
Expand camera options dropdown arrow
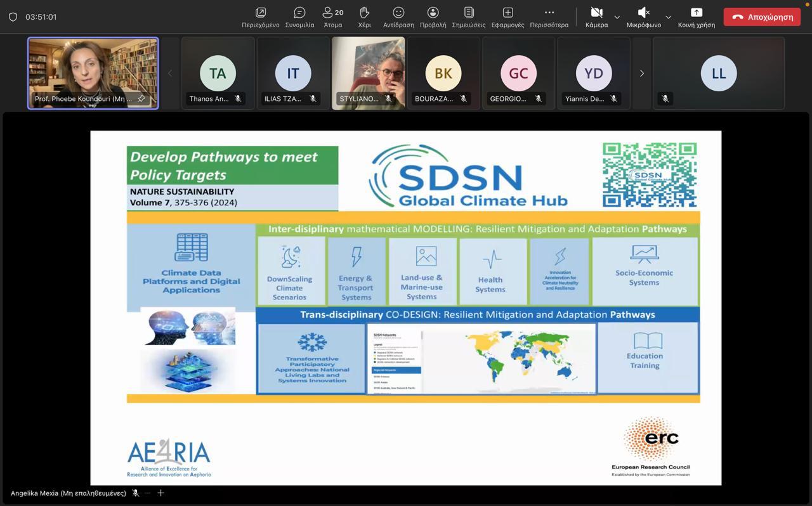(x=617, y=17)
